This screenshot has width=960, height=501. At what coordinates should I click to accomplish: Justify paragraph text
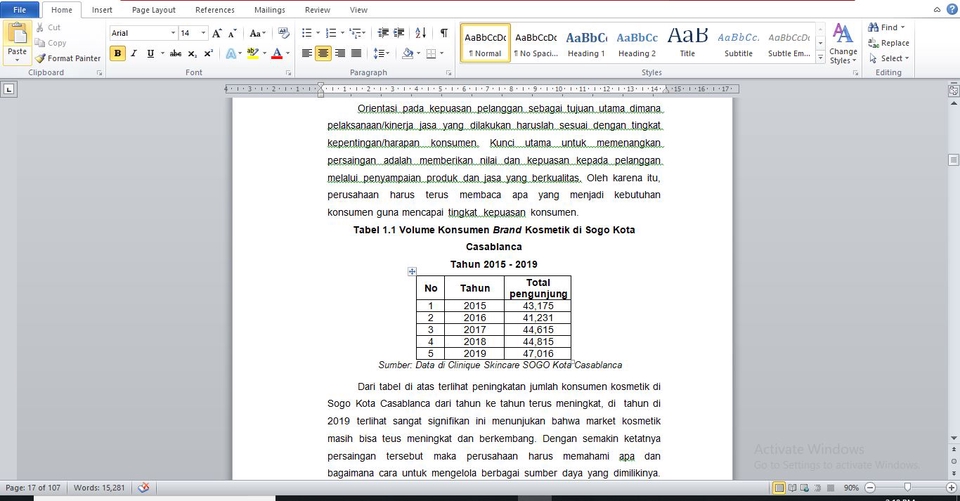pos(356,53)
